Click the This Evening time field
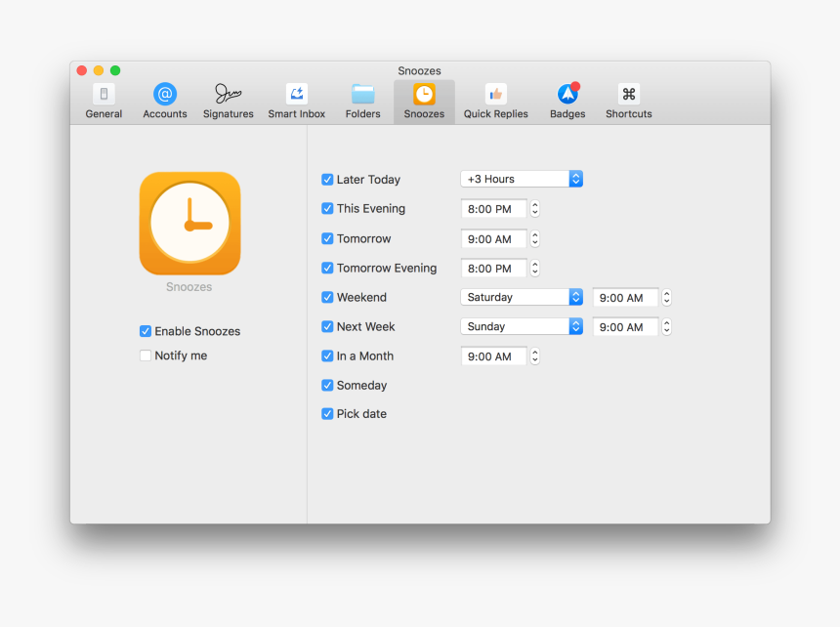Screen dimensions: 840x627 pos(493,208)
